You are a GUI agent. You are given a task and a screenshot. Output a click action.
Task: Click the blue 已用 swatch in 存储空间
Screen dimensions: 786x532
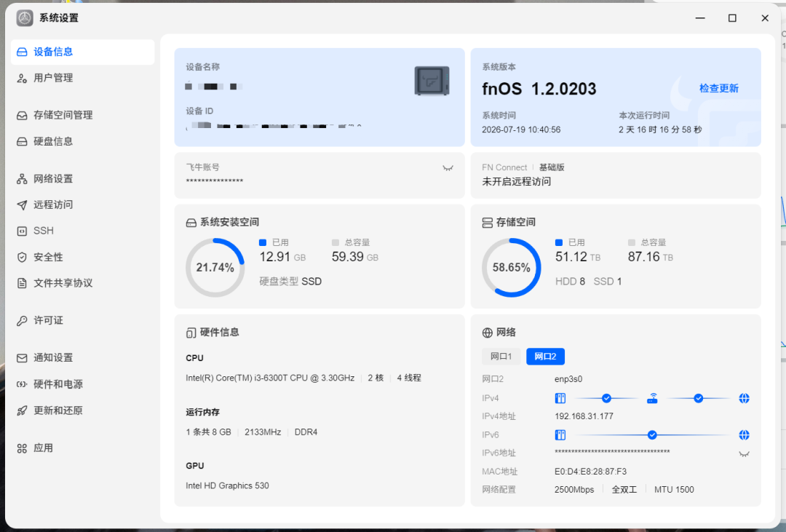(x=559, y=242)
